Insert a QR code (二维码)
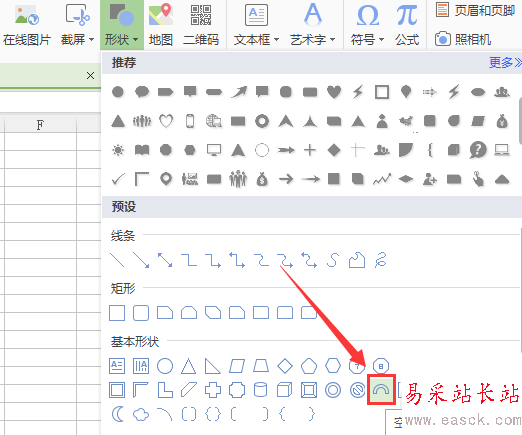522x435 pixels. coord(201,26)
